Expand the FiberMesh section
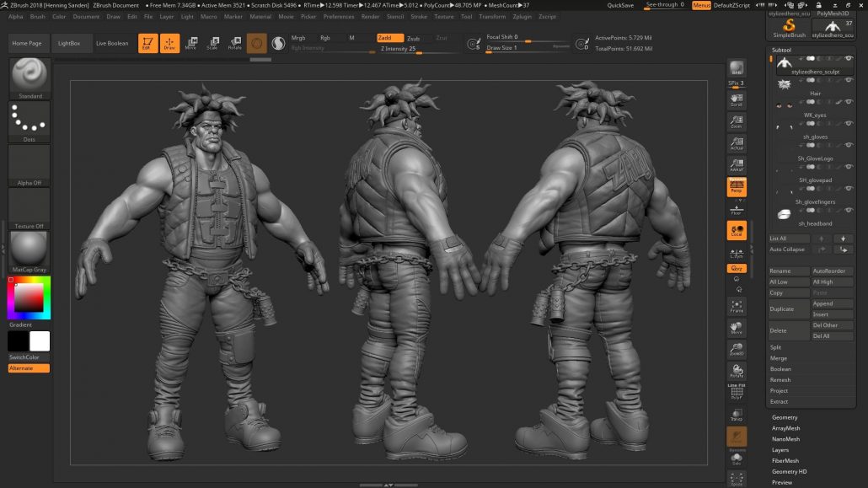Image resolution: width=868 pixels, height=488 pixels. (x=785, y=461)
